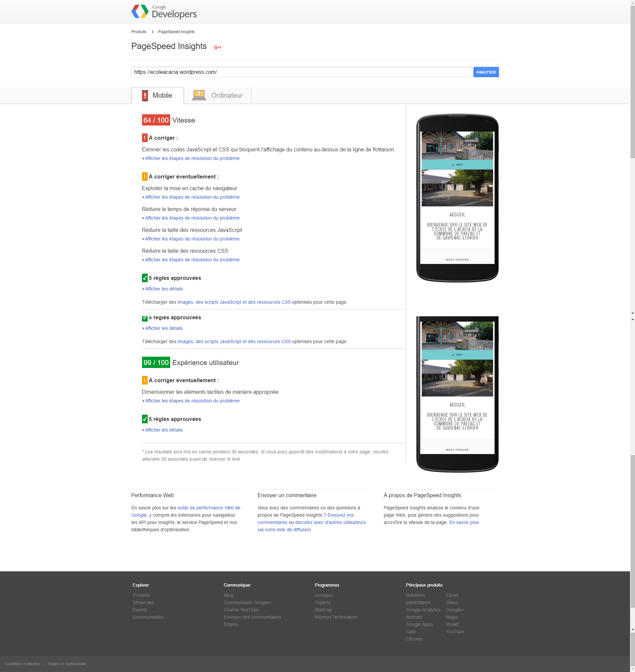This screenshot has width=635, height=672.
Task: Open footer Google Apps link
Action: pyautogui.click(x=419, y=624)
